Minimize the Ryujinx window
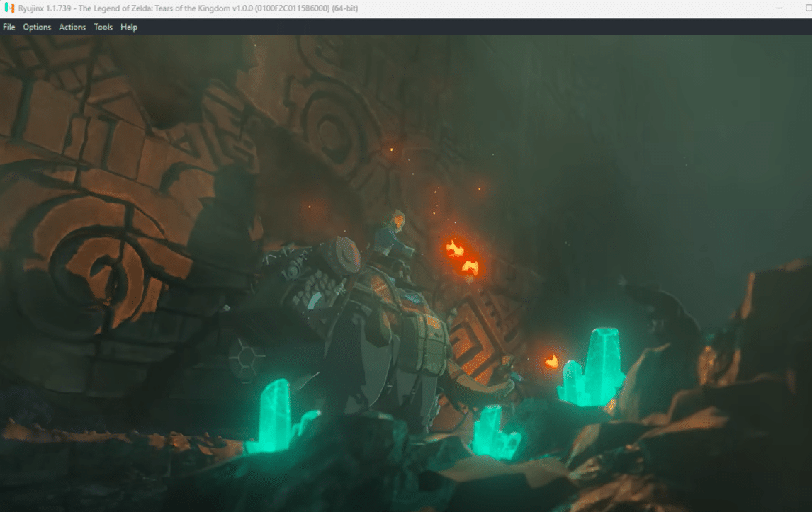This screenshot has height=512, width=812. pyautogui.click(x=779, y=8)
